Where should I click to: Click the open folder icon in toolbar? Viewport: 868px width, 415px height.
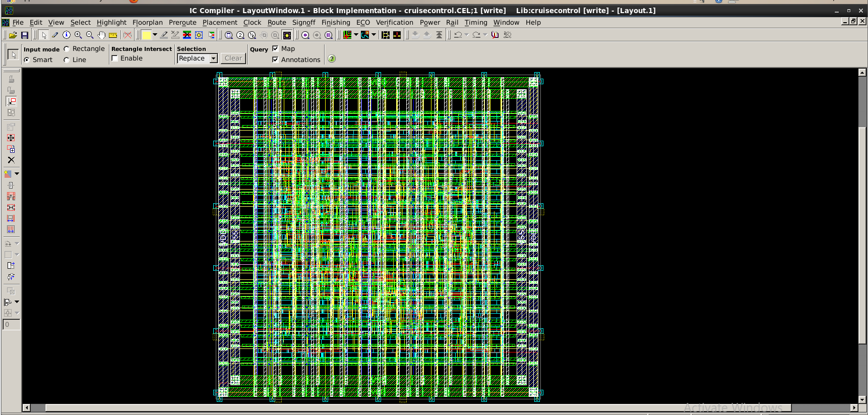click(13, 35)
